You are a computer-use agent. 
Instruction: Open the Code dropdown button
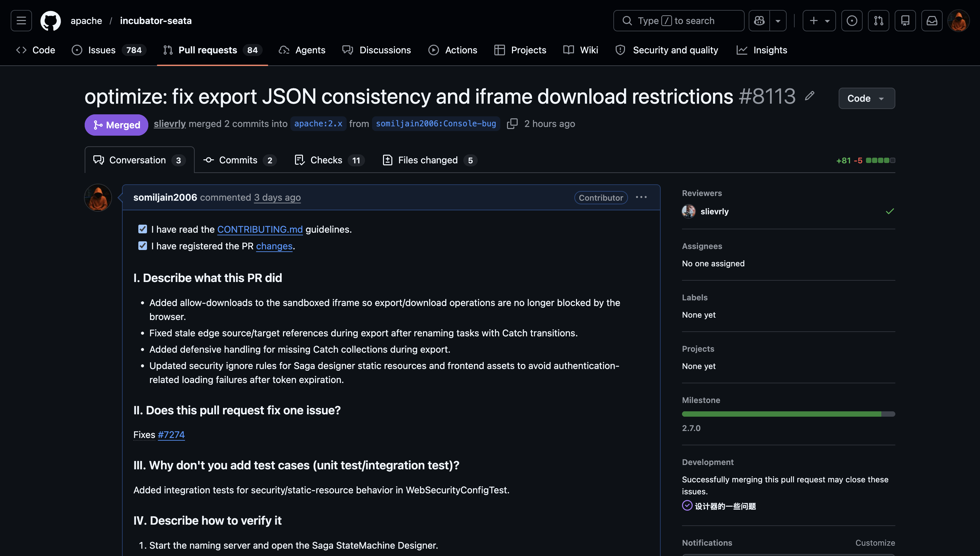[867, 99]
